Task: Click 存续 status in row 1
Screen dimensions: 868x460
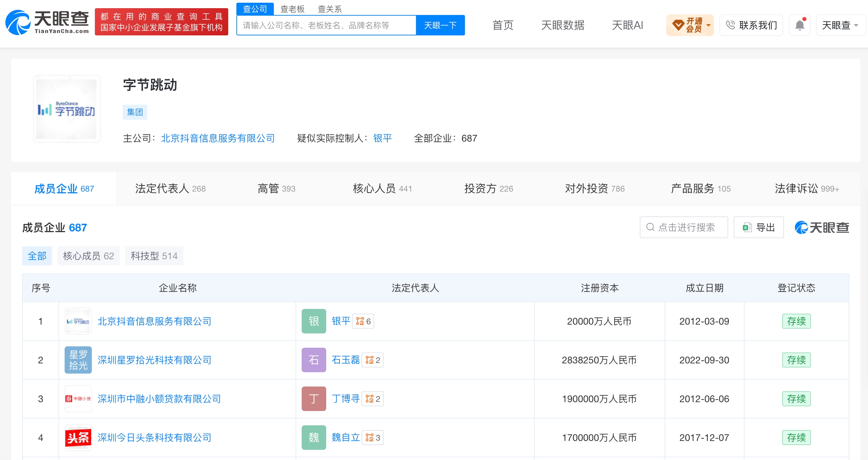Action: [x=796, y=321]
